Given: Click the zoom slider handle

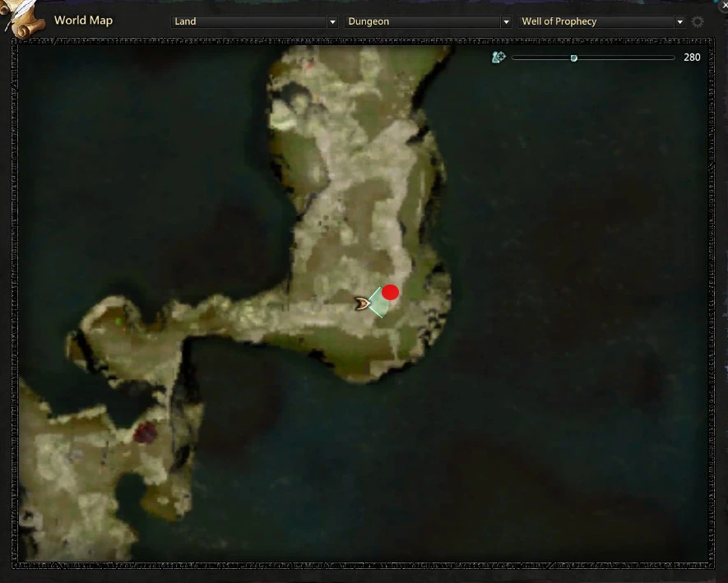Looking at the screenshot, I should tap(574, 58).
